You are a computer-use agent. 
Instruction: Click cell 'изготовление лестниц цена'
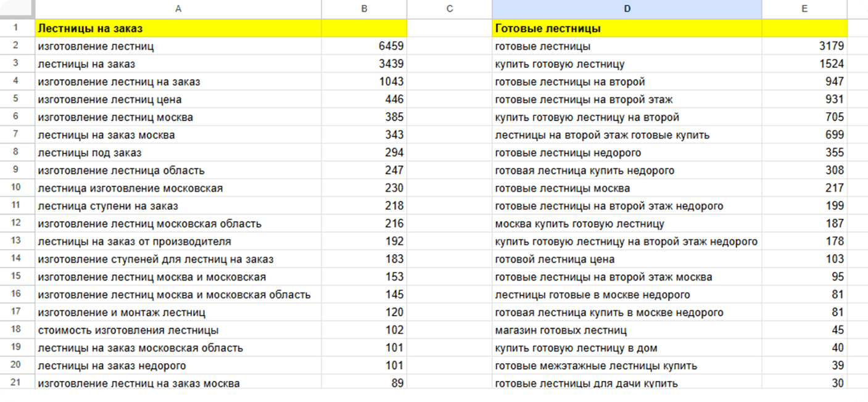pyautogui.click(x=178, y=99)
